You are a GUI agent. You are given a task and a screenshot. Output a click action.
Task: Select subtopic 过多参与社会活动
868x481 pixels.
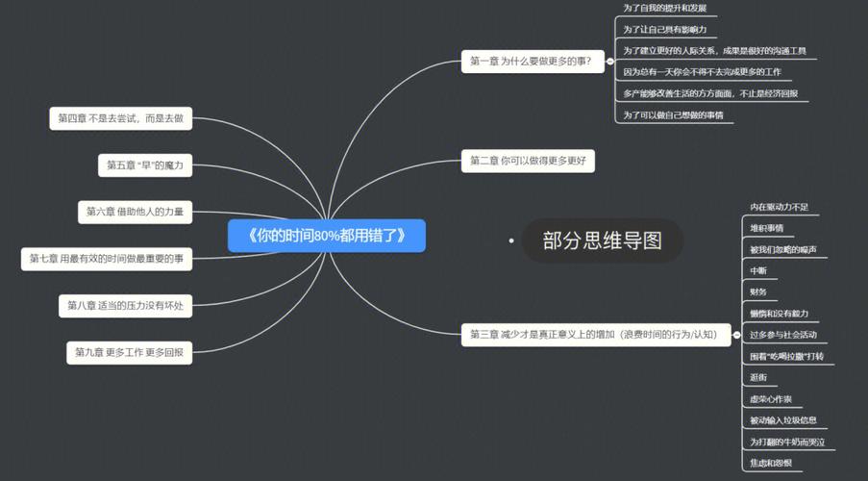(783, 335)
